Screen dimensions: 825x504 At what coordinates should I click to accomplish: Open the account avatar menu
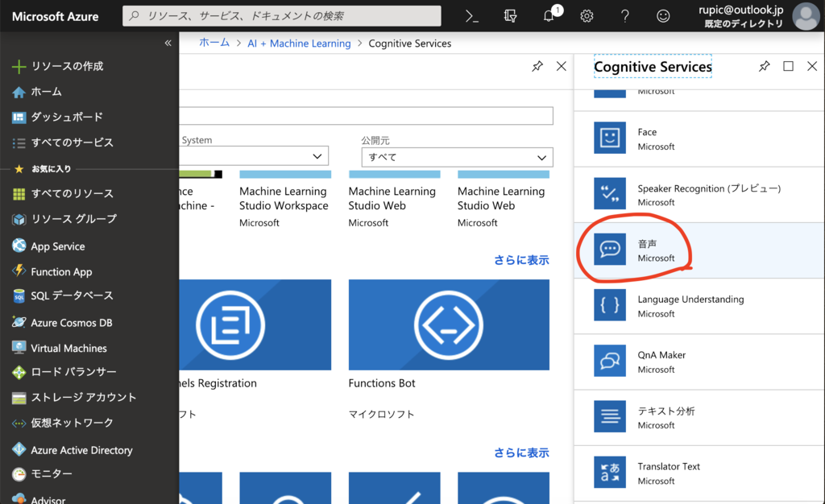806,16
